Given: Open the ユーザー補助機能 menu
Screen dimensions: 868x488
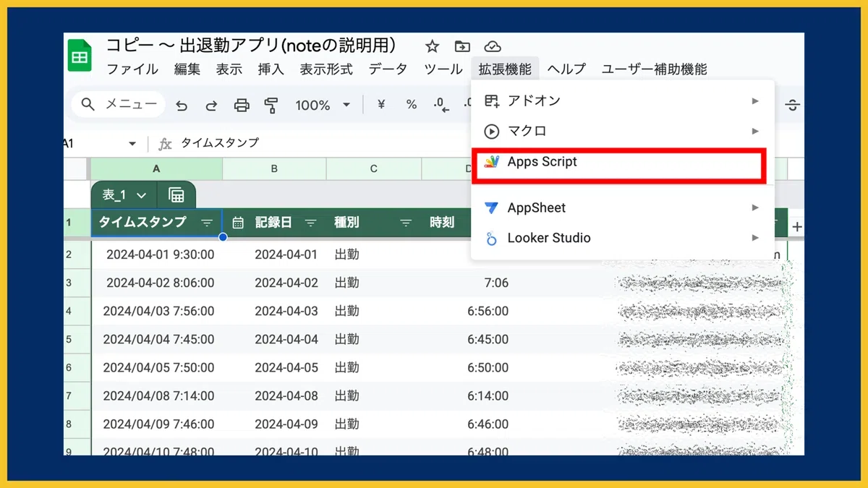Looking at the screenshot, I should pos(655,69).
